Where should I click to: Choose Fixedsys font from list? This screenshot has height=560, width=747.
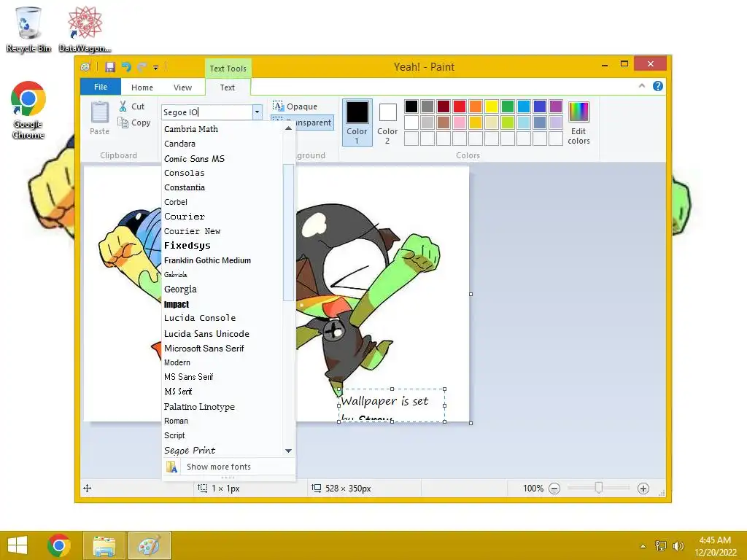[x=222, y=246]
